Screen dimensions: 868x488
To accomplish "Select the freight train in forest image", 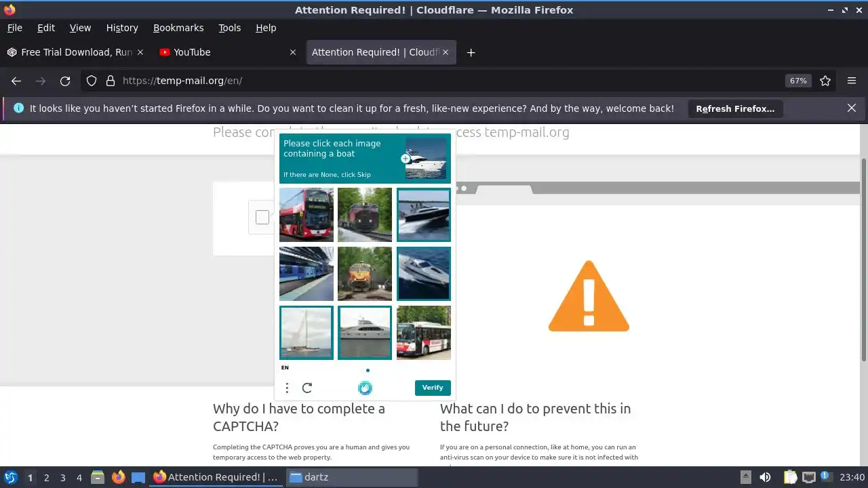I will pos(365,215).
